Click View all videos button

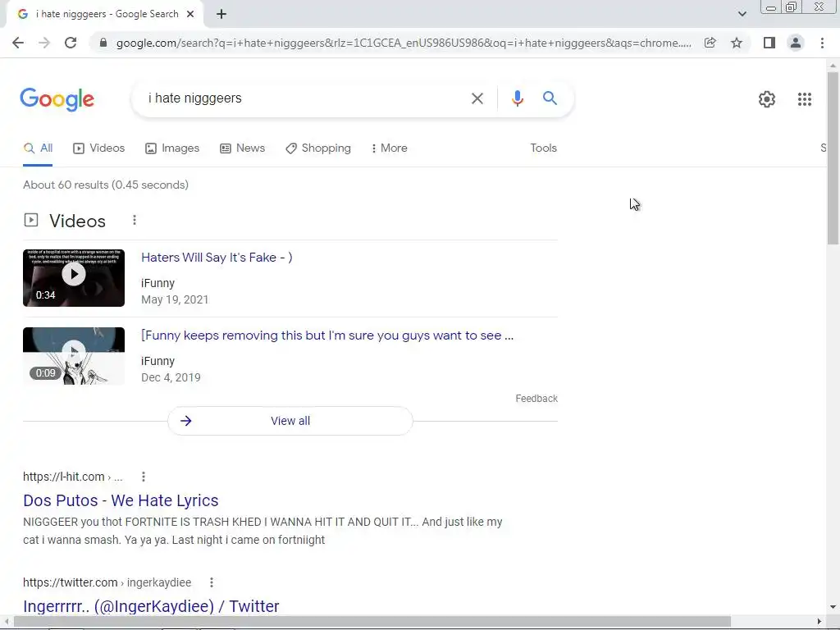290,421
